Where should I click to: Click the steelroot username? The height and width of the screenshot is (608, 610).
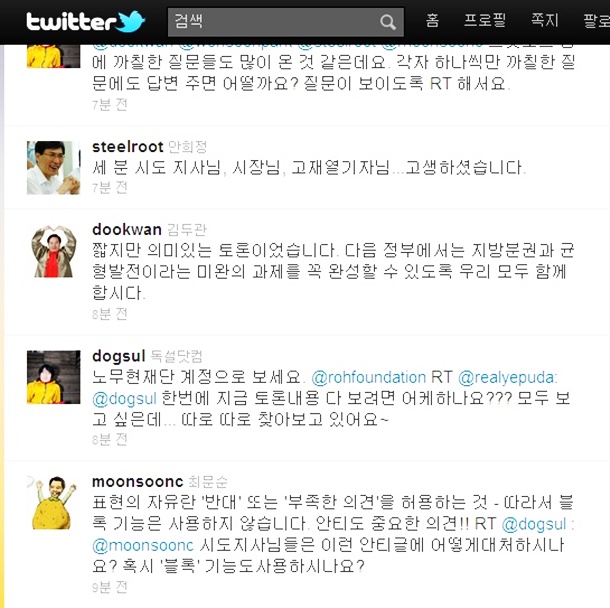[128, 147]
